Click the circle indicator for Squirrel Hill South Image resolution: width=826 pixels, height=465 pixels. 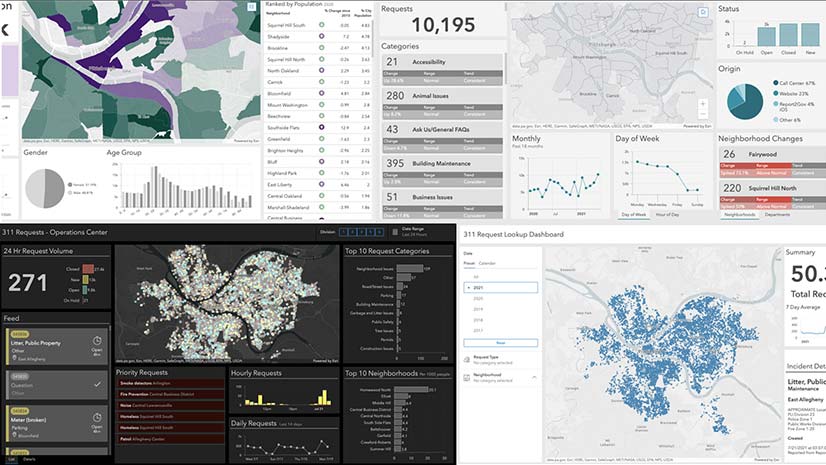click(x=321, y=25)
